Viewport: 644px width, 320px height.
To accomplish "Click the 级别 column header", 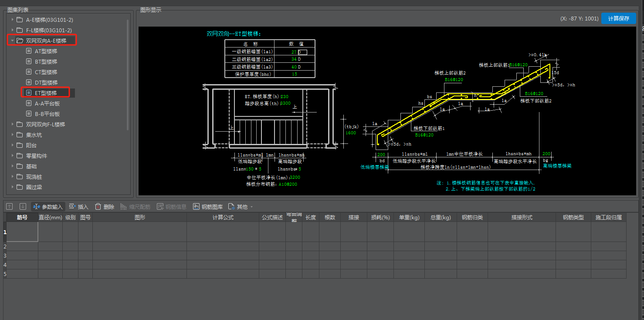I will tap(70, 217).
